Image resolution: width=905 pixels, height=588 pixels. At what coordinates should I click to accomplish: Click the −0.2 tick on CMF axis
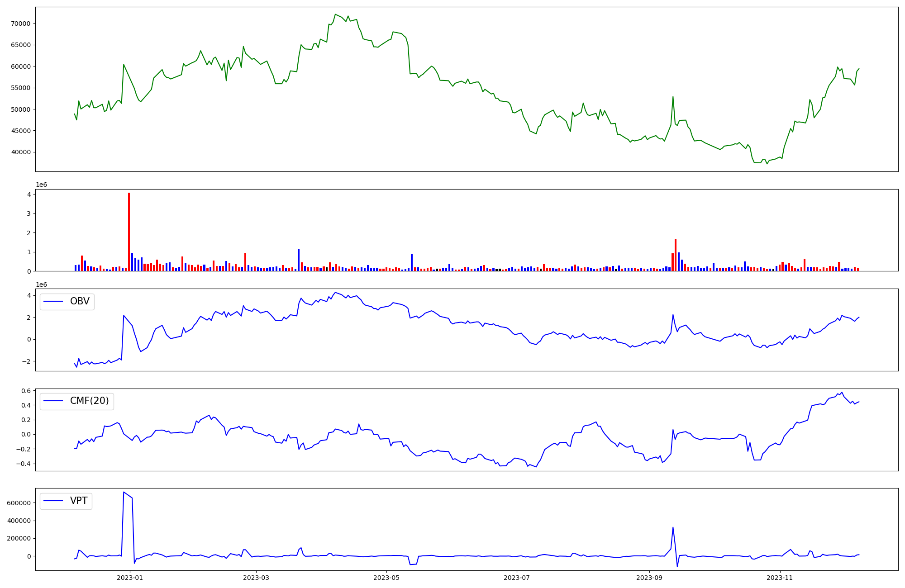(x=23, y=449)
